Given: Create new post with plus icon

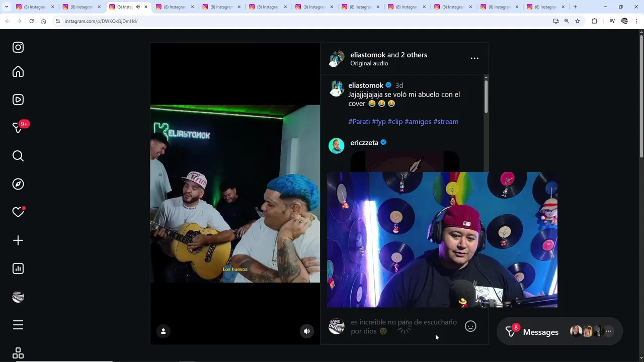Looking at the screenshot, I should click(x=18, y=240).
